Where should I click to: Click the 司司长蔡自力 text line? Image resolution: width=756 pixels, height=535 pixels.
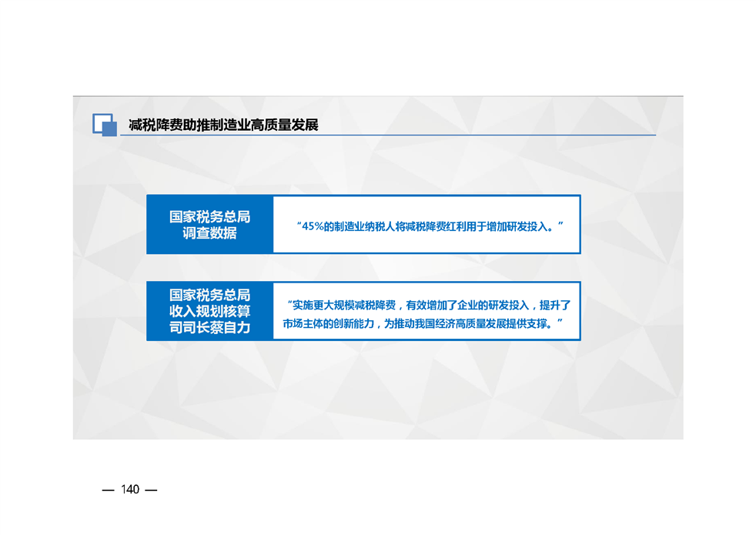(209, 328)
